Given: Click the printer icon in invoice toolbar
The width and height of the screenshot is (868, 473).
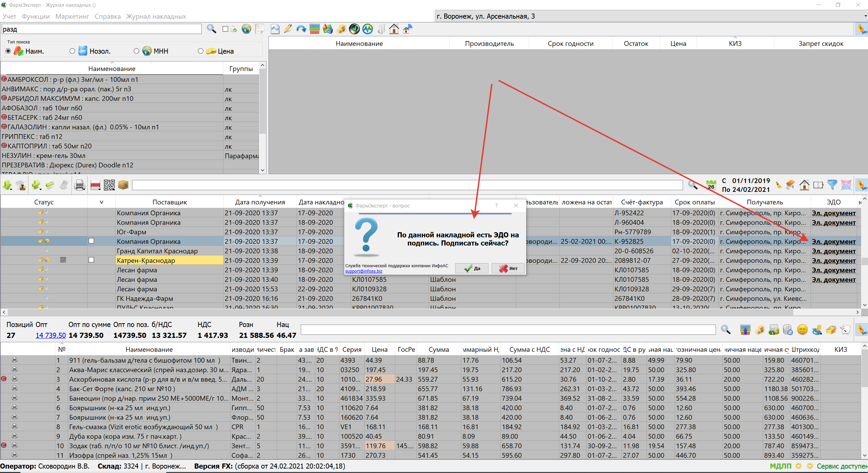Looking at the screenshot, I should [x=79, y=185].
